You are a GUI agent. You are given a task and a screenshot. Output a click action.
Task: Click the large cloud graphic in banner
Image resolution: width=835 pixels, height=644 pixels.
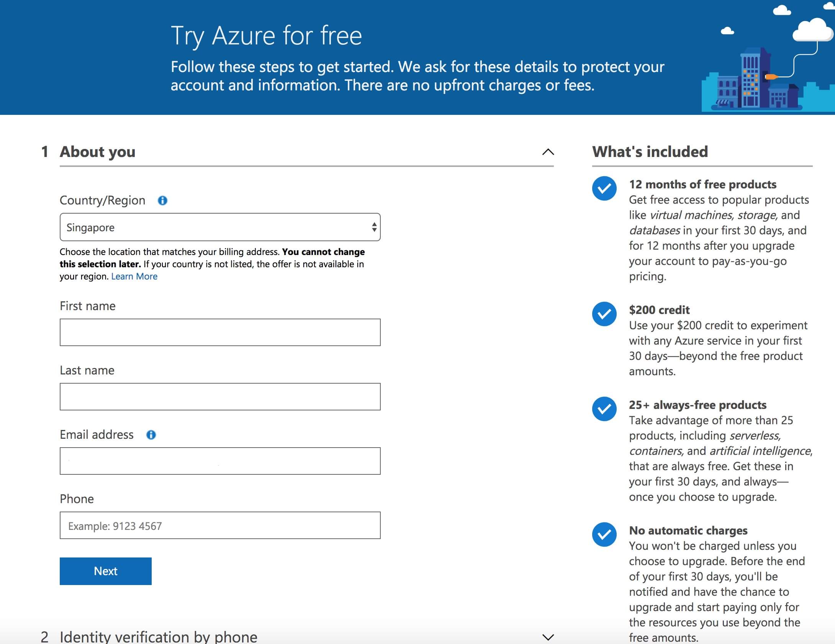click(813, 30)
